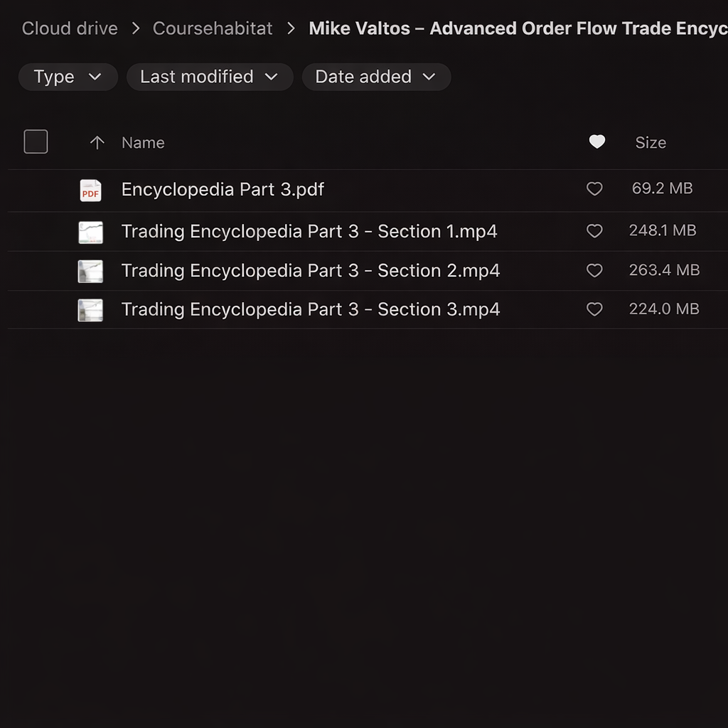Open the Encyclopedia Part 3.pdf file name
This screenshot has width=728, height=728.
click(x=223, y=190)
